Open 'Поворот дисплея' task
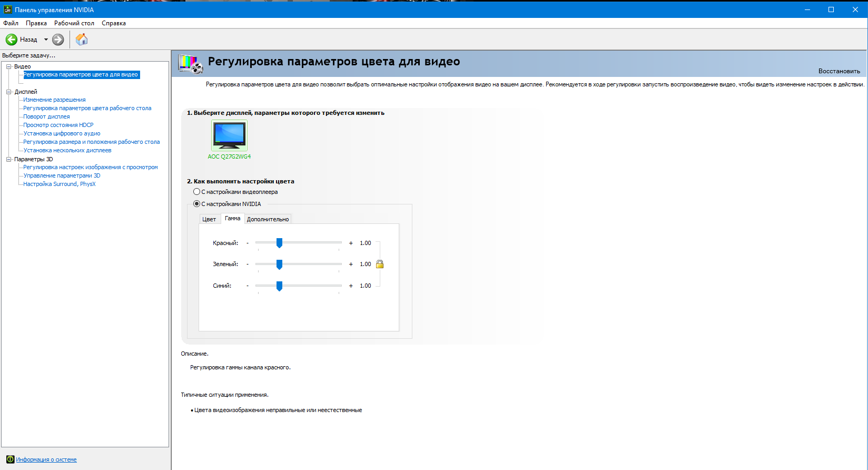868x470 pixels. coord(46,116)
